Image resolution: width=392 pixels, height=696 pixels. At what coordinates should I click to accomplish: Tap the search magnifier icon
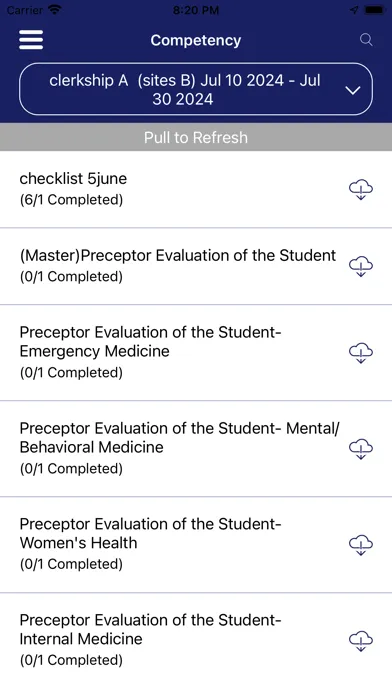click(x=366, y=40)
